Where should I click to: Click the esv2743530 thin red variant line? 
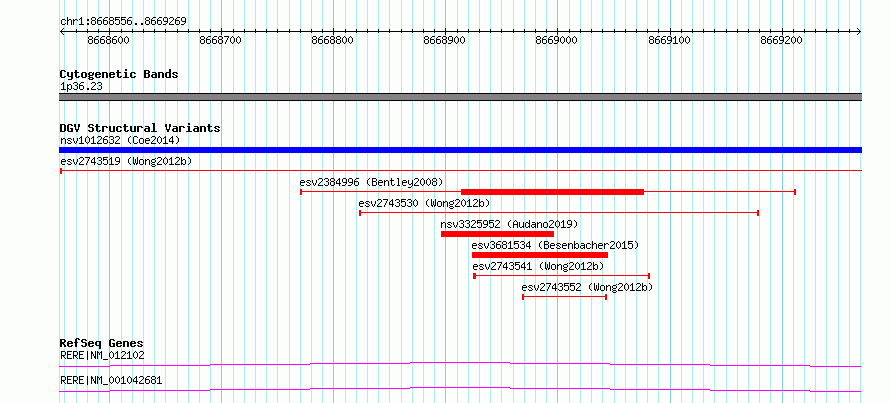[x=559, y=213]
